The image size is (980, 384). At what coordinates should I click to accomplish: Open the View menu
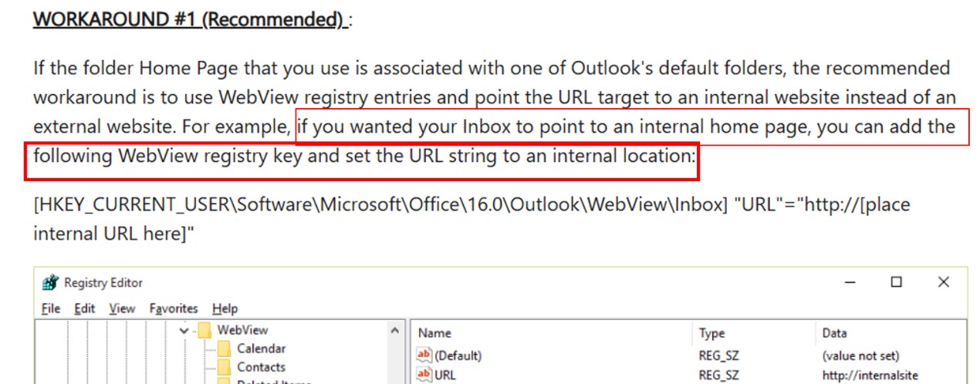pyautogui.click(x=122, y=308)
